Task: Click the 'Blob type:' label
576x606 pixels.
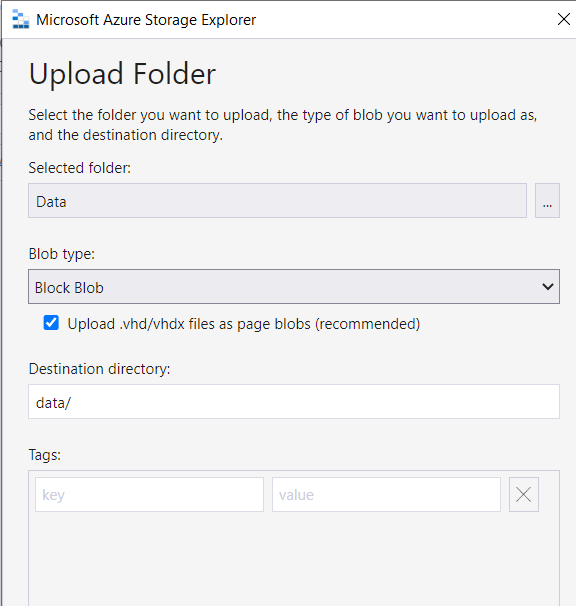Action: point(61,254)
